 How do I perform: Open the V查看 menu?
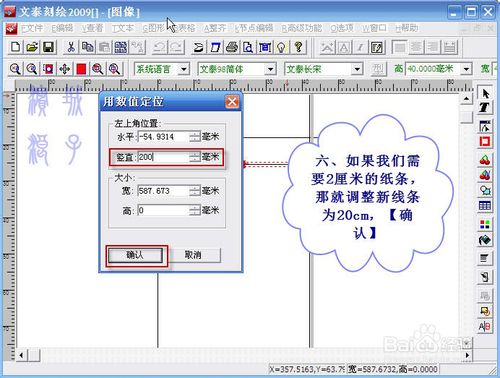tap(92, 28)
